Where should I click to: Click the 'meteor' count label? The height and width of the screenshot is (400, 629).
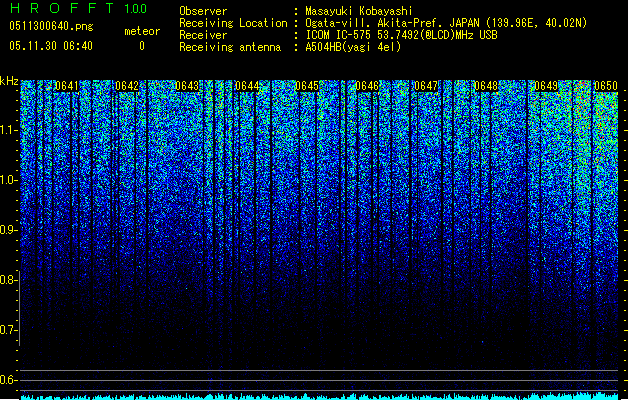(142, 31)
